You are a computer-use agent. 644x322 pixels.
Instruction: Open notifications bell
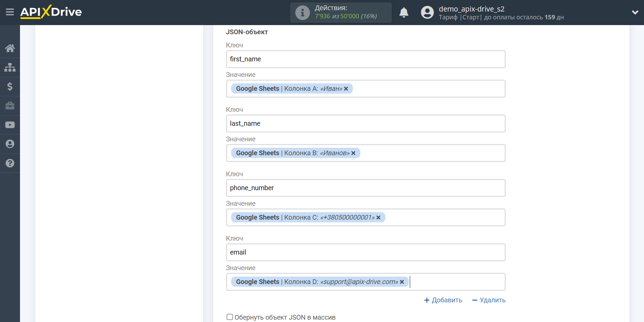[x=404, y=13]
